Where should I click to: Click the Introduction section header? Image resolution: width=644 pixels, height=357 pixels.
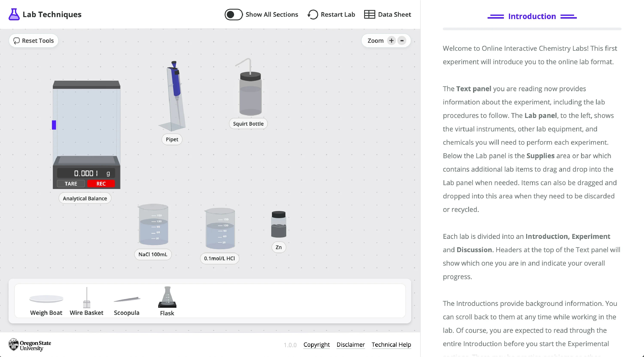(532, 16)
